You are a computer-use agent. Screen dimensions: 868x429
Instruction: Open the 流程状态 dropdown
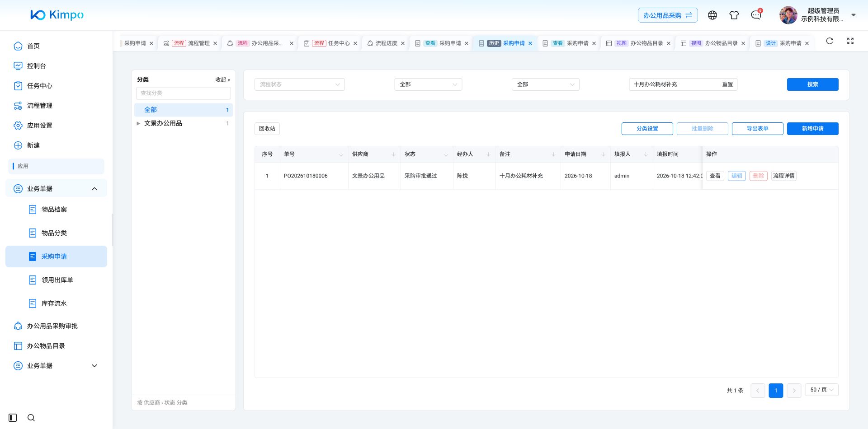300,84
